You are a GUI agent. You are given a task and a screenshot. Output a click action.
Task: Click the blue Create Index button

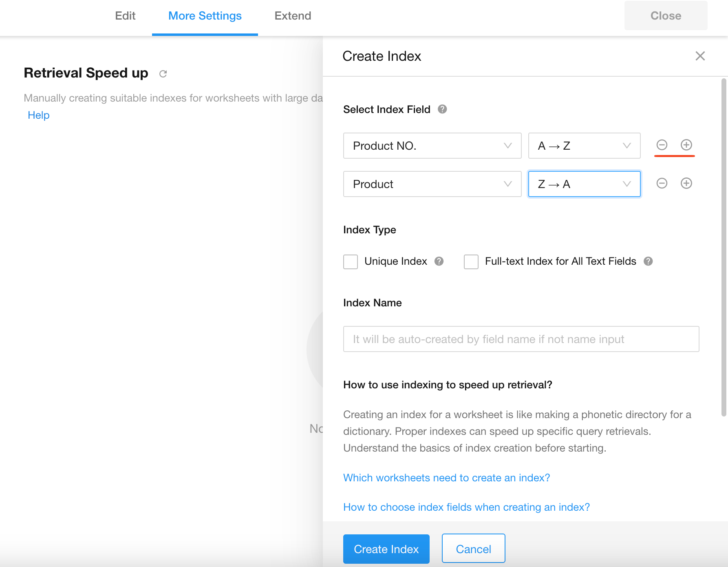pyautogui.click(x=386, y=549)
